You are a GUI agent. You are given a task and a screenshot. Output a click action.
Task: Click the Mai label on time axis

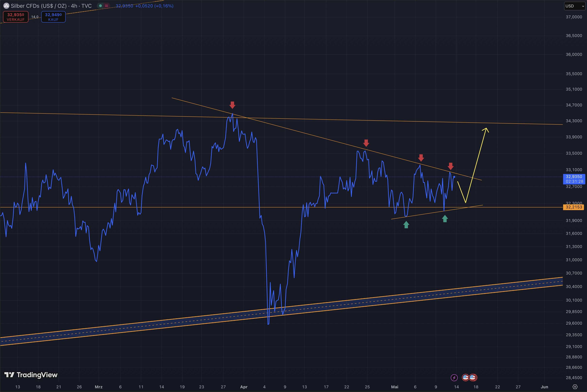[395, 387]
